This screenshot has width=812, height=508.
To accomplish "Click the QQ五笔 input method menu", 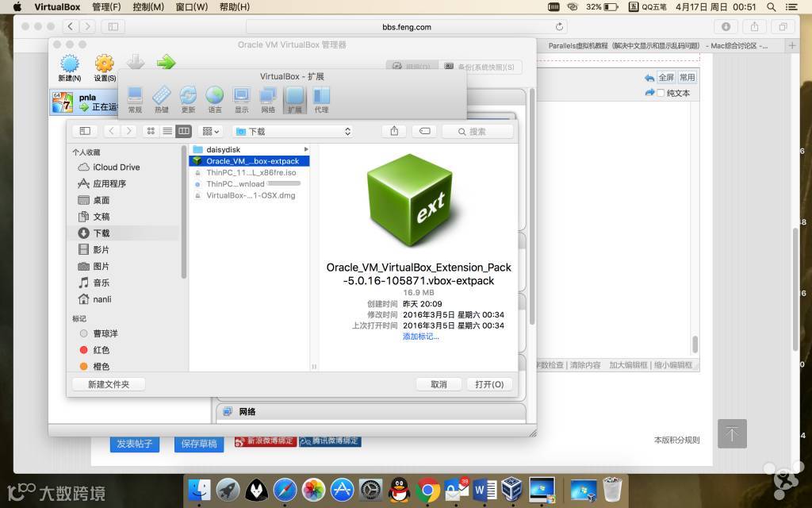I will (x=648, y=6).
